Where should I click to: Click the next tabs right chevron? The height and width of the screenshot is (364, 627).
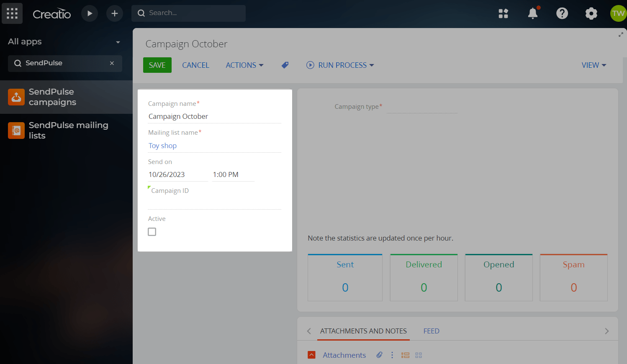(606, 331)
